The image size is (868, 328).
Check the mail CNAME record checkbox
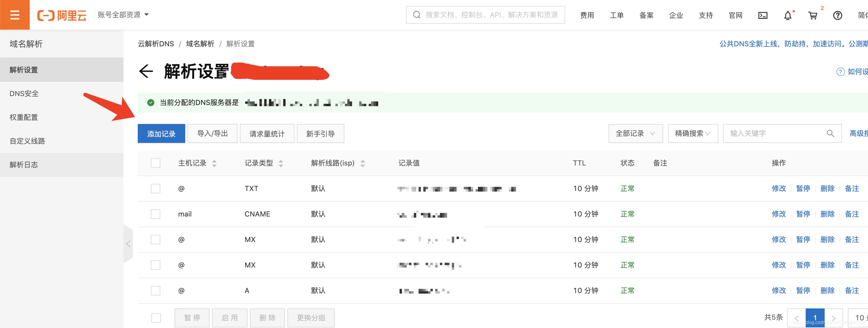(155, 214)
